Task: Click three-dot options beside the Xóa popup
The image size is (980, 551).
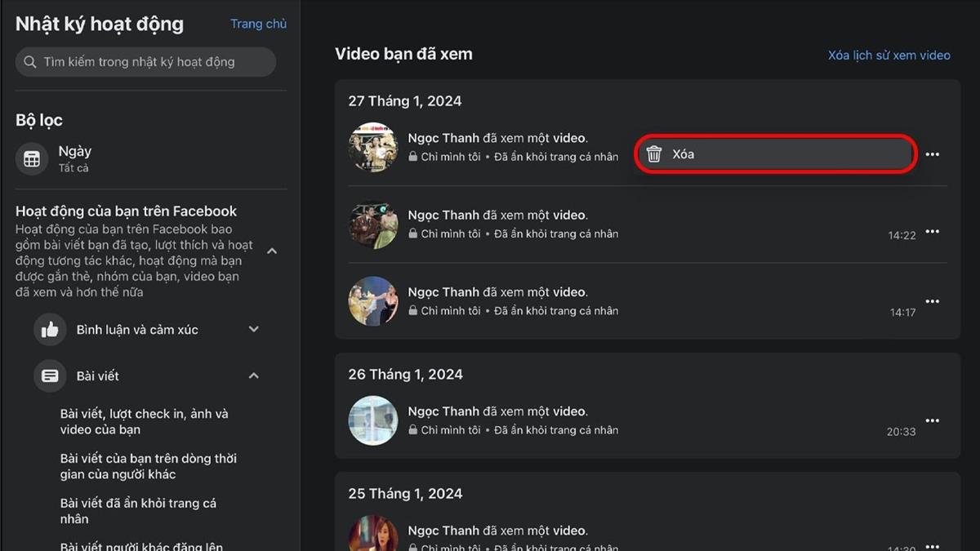Action: coord(932,154)
